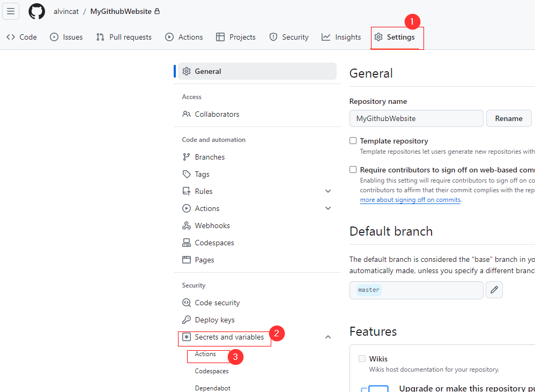Collapse the Secrets and variables section
Screen dimensions: 535x392
tap(328, 337)
